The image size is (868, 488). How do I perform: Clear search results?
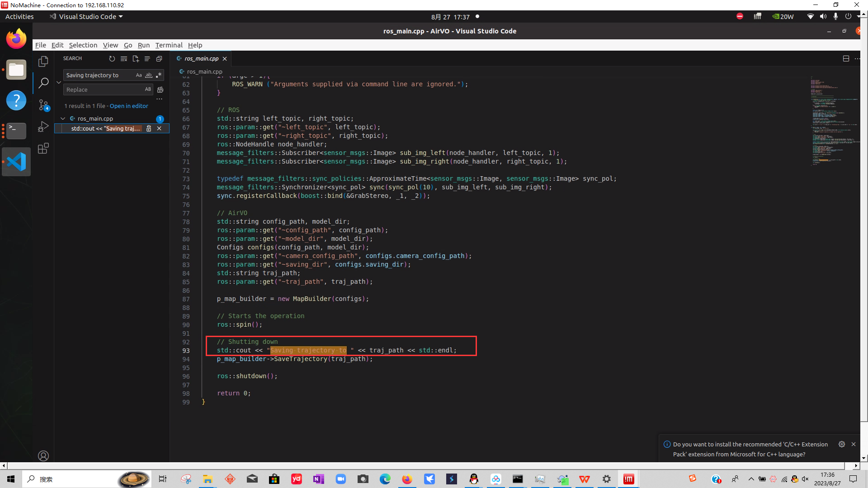124,59
